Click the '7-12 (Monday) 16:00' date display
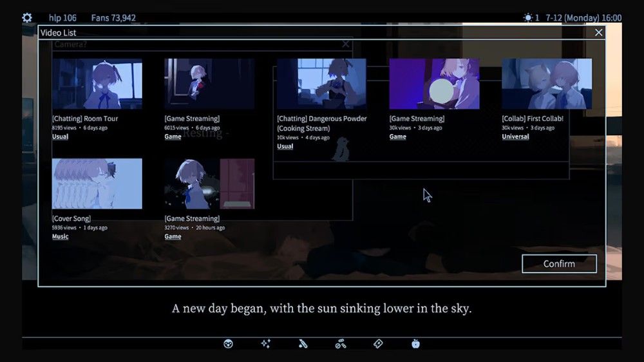This screenshot has height=362, width=644. [x=583, y=17]
